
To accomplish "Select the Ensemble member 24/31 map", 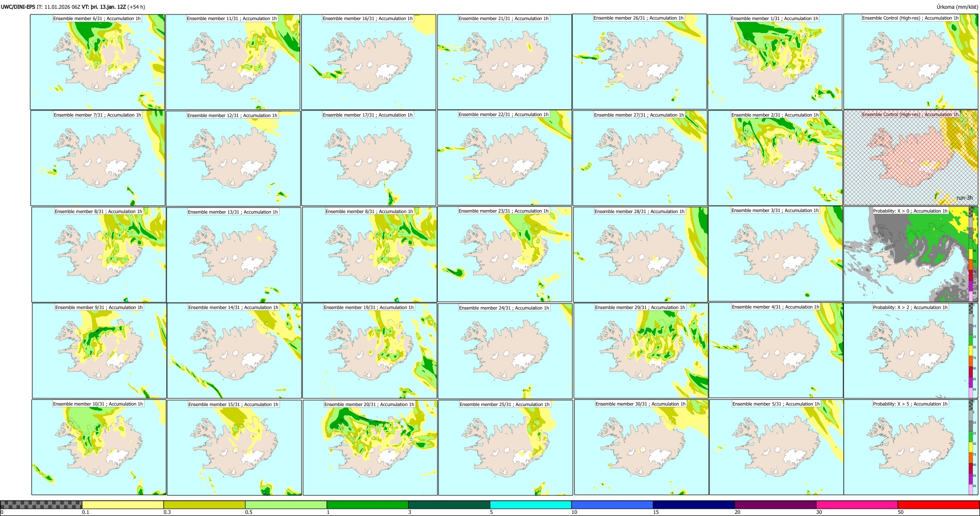I will pyautogui.click(x=505, y=351).
